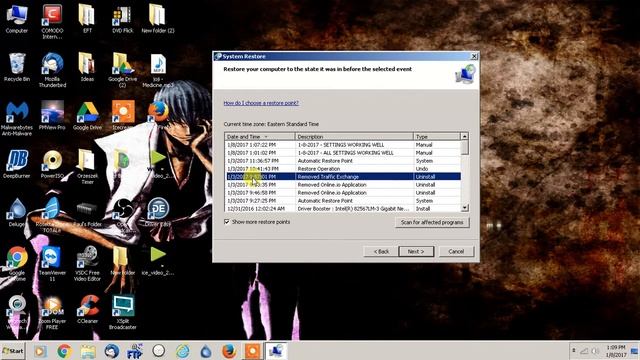Uncheck Show more restore points
Image resolution: width=640 pixels, height=360 pixels.
point(227,222)
